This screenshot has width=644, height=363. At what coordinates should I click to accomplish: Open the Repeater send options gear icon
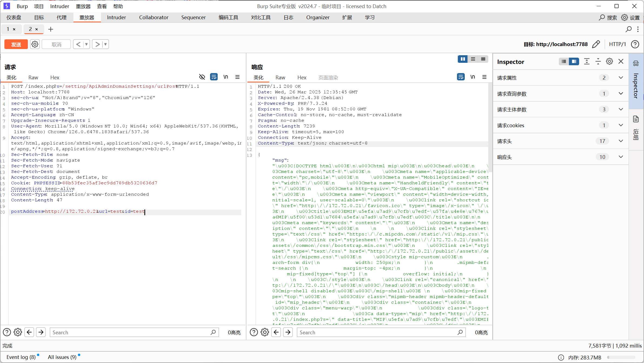(x=35, y=44)
